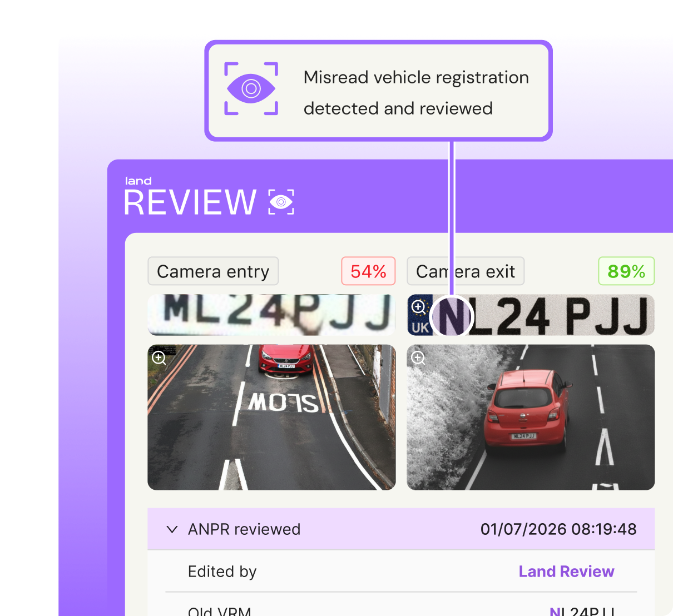This screenshot has width=673, height=616.
Task: Click the Edited by label
Action: 222,572
